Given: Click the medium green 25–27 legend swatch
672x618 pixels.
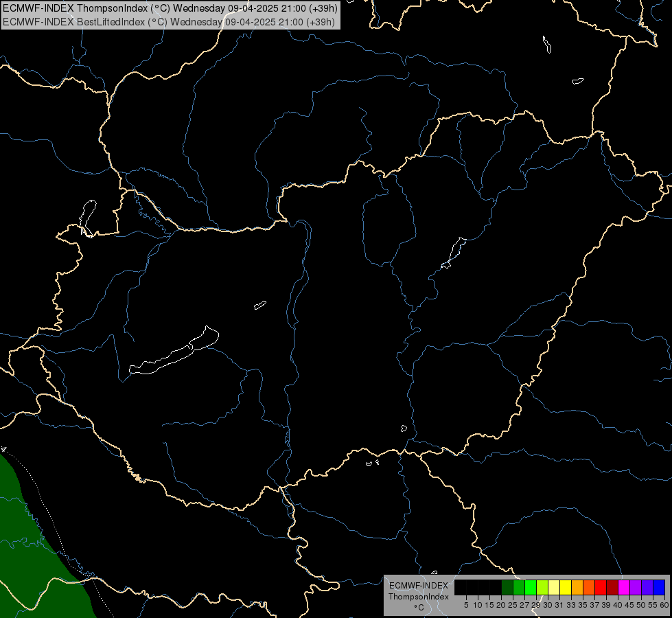Looking at the screenshot, I should coord(519,587).
